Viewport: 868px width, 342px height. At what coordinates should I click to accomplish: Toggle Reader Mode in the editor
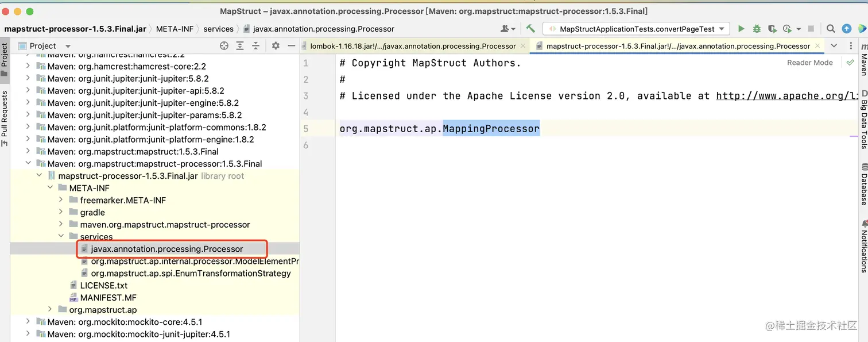click(809, 63)
